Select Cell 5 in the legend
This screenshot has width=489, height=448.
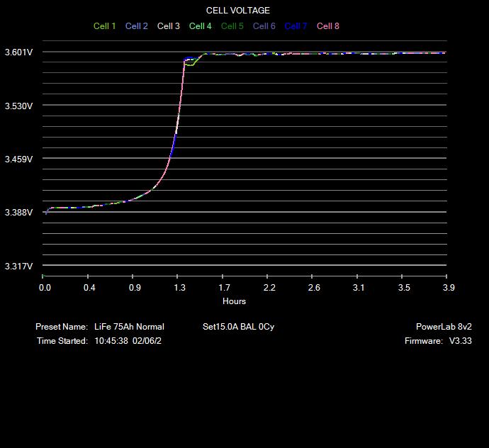pyautogui.click(x=232, y=26)
